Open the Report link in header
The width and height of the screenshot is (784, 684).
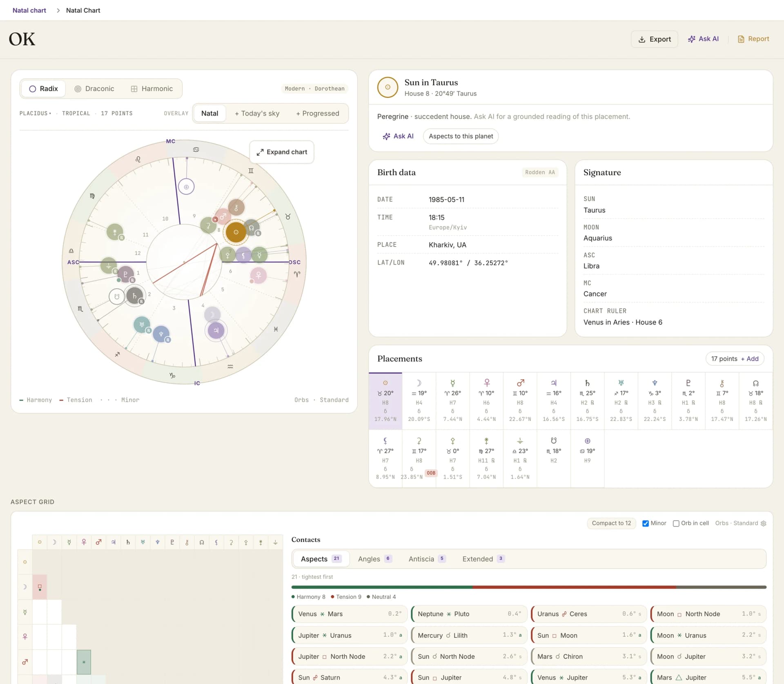point(753,39)
